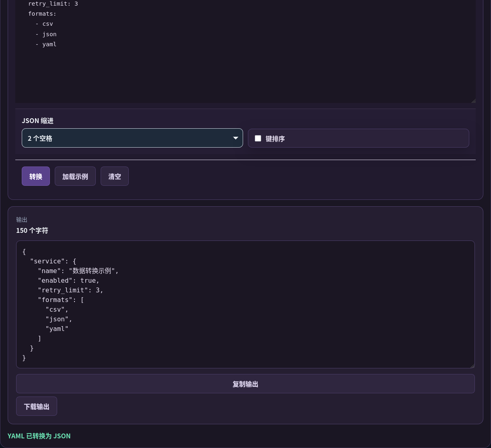The height and width of the screenshot is (448, 491).
Task: Load the sample with 加载示例
Action: pyautogui.click(x=75, y=176)
